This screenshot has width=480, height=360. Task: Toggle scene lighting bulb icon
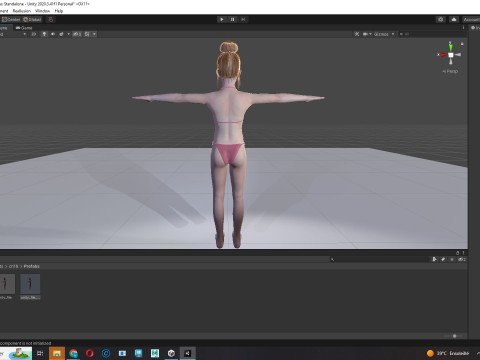pos(44,34)
